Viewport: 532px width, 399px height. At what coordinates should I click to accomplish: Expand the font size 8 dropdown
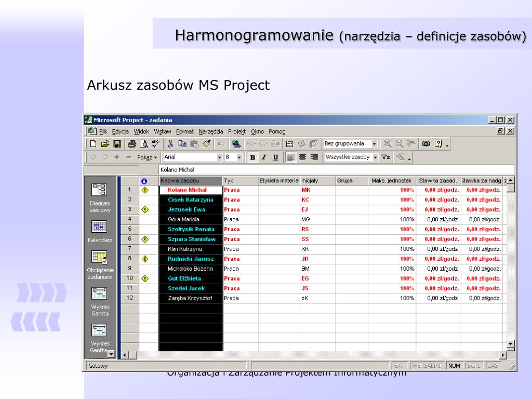pyautogui.click(x=239, y=157)
